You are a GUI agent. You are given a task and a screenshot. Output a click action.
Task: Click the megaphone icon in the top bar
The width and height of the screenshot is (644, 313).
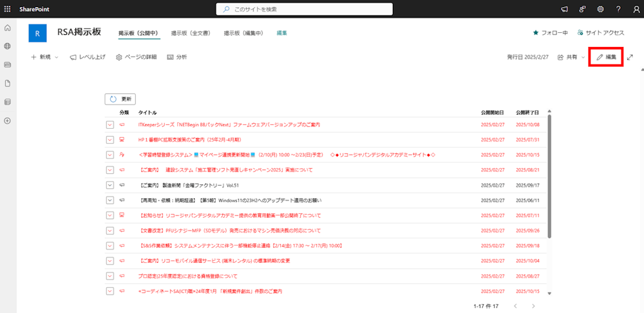(x=565, y=9)
